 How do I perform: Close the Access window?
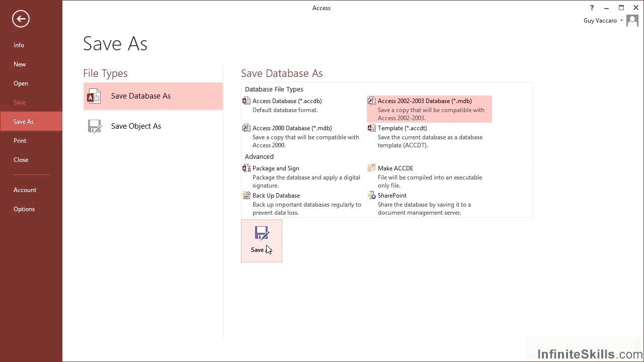tap(636, 8)
